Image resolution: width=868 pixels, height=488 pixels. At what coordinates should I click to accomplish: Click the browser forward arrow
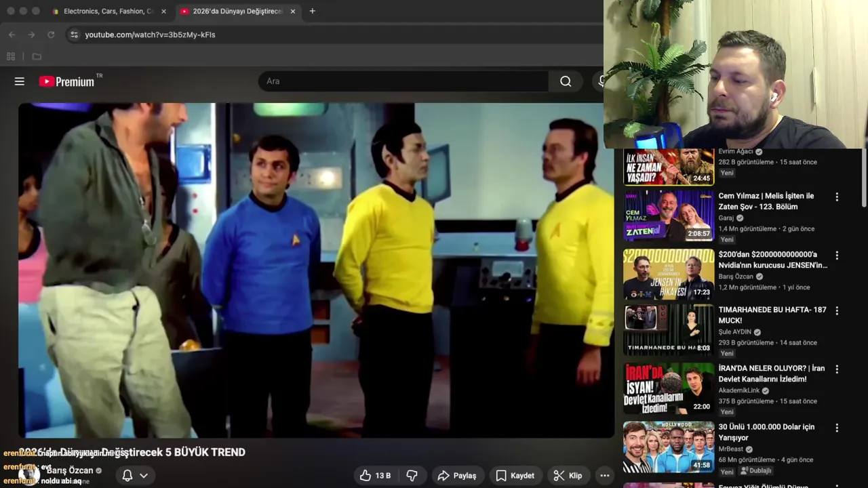pyautogui.click(x=31, y=35)
